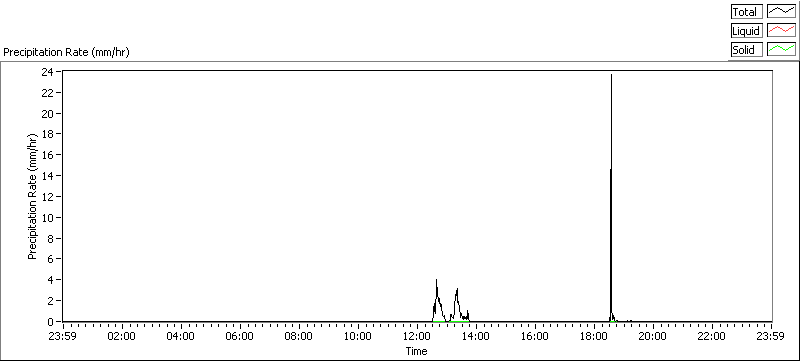Viewport: 800px width, 361px height.
Task: Click the Precipitation Rate (mm/hr) graph caption
Action: click(x=66, y=53)
